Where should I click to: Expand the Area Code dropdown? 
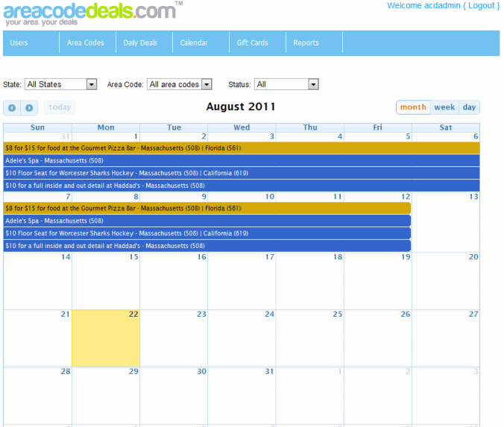coord(179,84)
